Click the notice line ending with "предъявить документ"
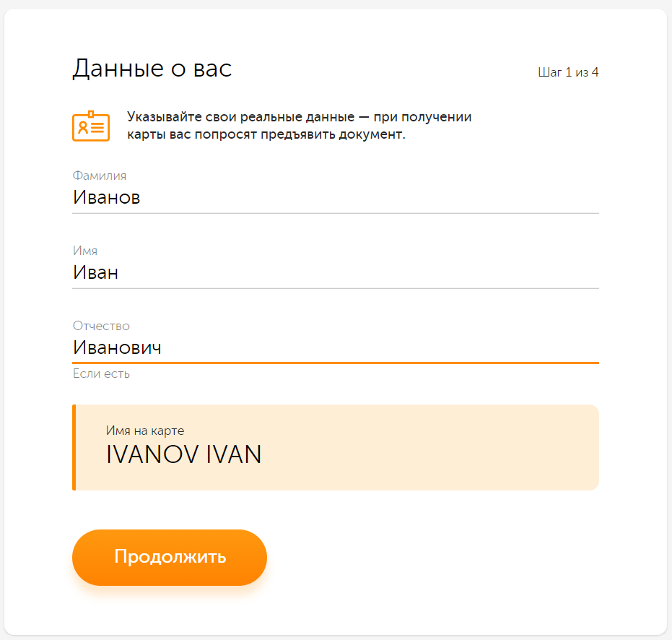 (x=266, y=135)
